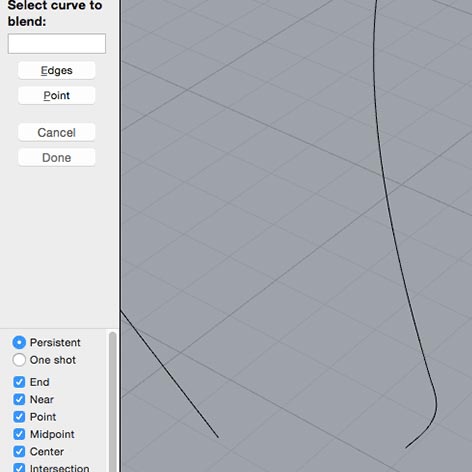Click the bottom endpoint of the right curve
This screenshot has height=472, width=472.
click(406, 448)
